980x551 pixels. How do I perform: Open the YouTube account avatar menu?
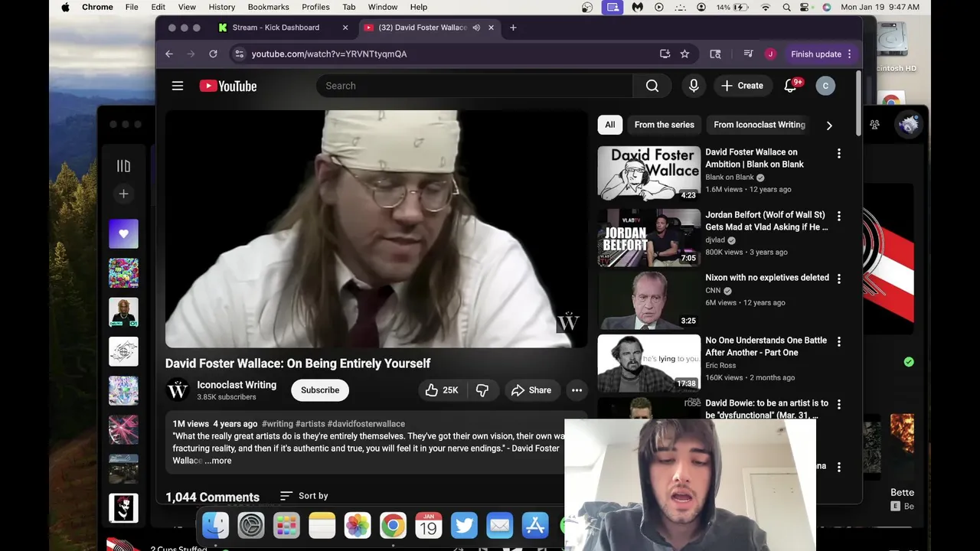825,86
